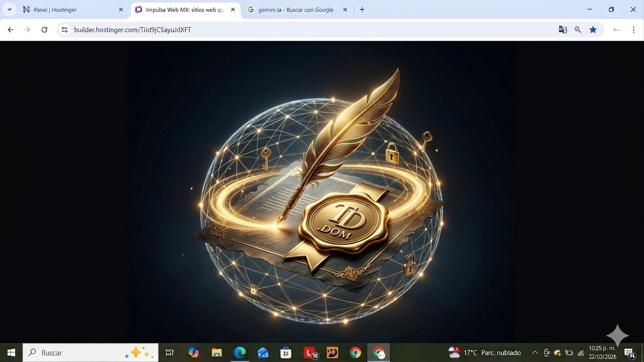Launch Copilot from the taskbar
This screenshot has height=362, width=644.
pos(193,353)
